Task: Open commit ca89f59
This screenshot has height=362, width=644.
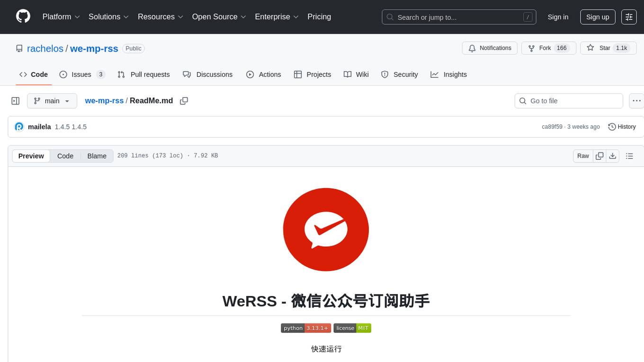Action: tap(552, 127)
